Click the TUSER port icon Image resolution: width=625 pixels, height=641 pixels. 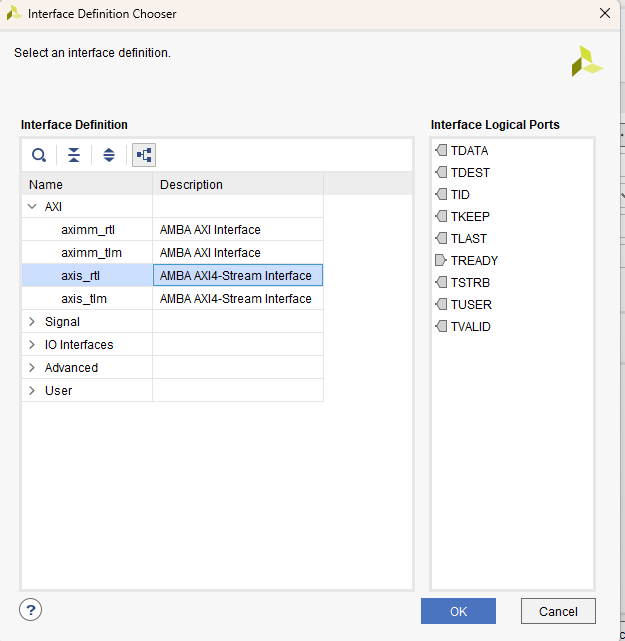441,305
